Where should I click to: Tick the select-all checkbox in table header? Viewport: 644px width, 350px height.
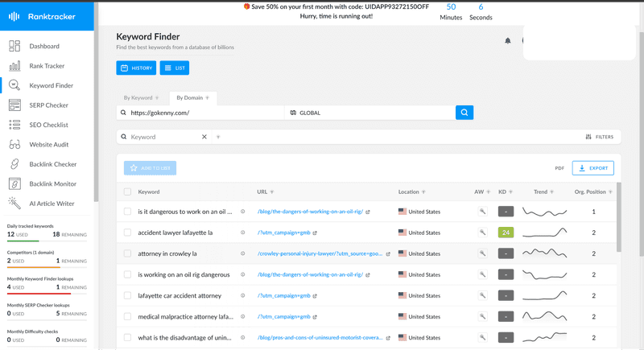pos(127,192)
